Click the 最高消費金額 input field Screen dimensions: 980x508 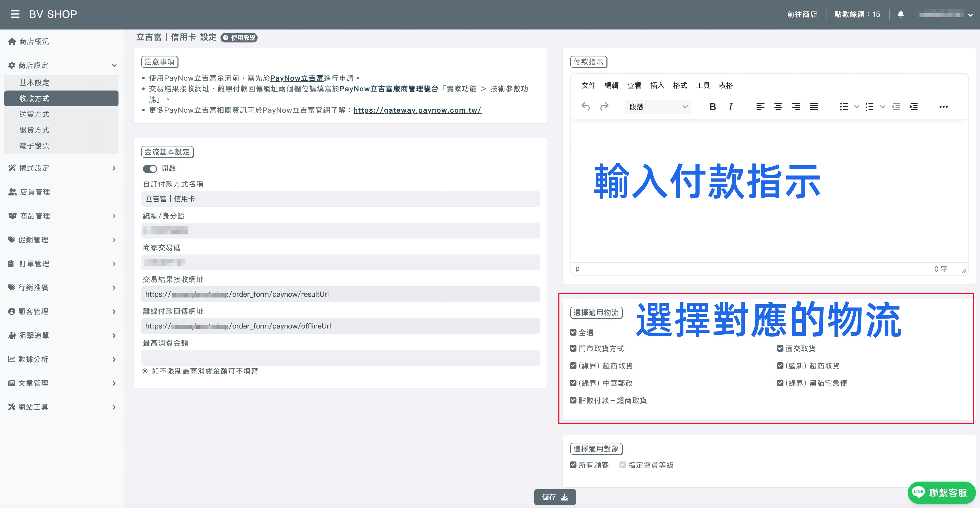(340, 358)
